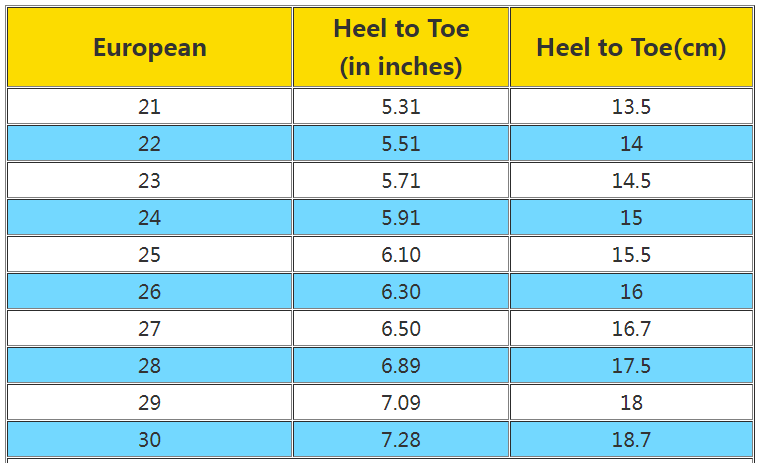Select European size 23 cell
Image resolution: width=763 pixels, height=463 pixels.
149,180
